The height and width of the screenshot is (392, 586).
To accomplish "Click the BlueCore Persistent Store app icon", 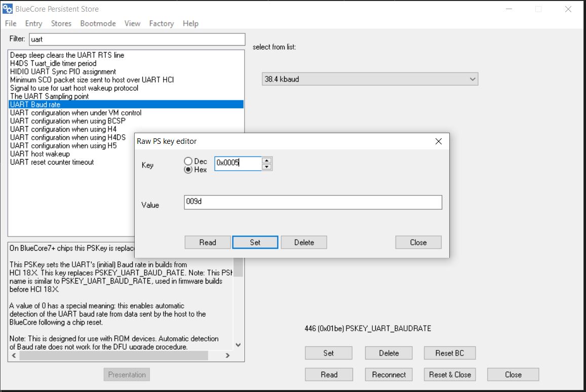I will click(7, 9).
